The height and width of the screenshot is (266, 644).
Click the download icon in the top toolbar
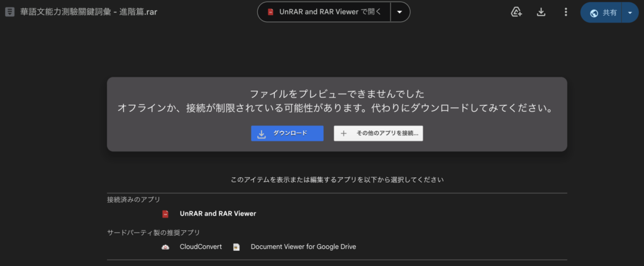(541, 12)
